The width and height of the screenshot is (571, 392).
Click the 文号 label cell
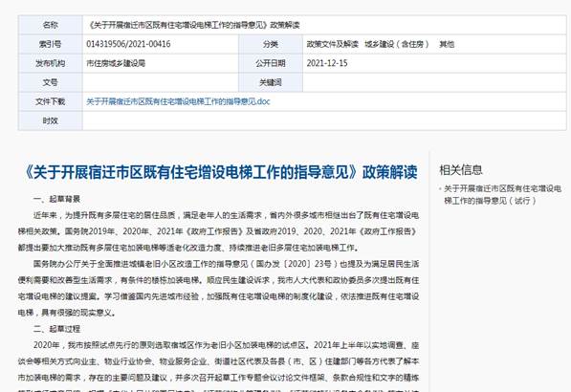pos(51,82)
